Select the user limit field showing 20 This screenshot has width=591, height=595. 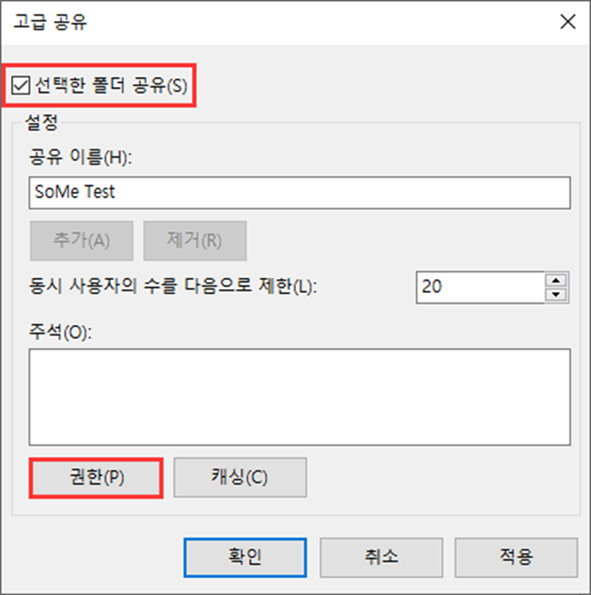[481, 287]
